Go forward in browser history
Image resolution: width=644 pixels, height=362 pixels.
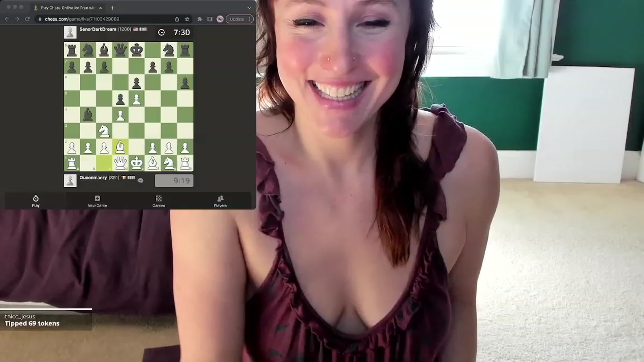point(17,19)
